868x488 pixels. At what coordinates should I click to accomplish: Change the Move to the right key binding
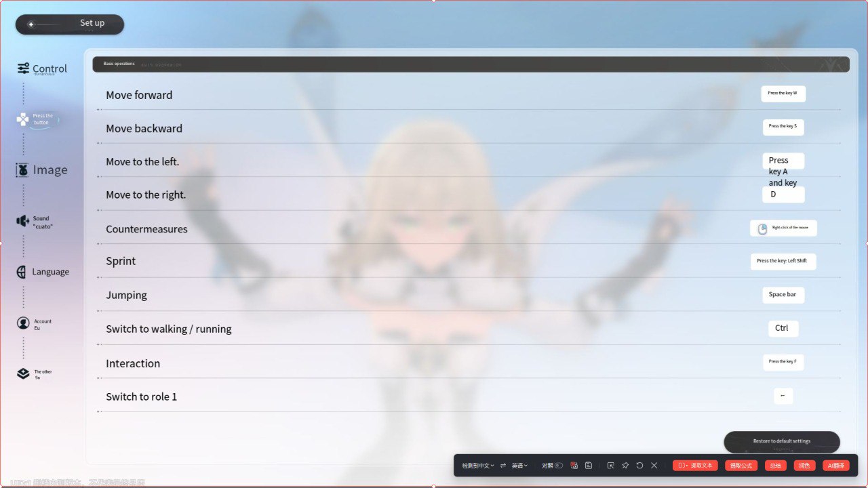coord(783,195)
